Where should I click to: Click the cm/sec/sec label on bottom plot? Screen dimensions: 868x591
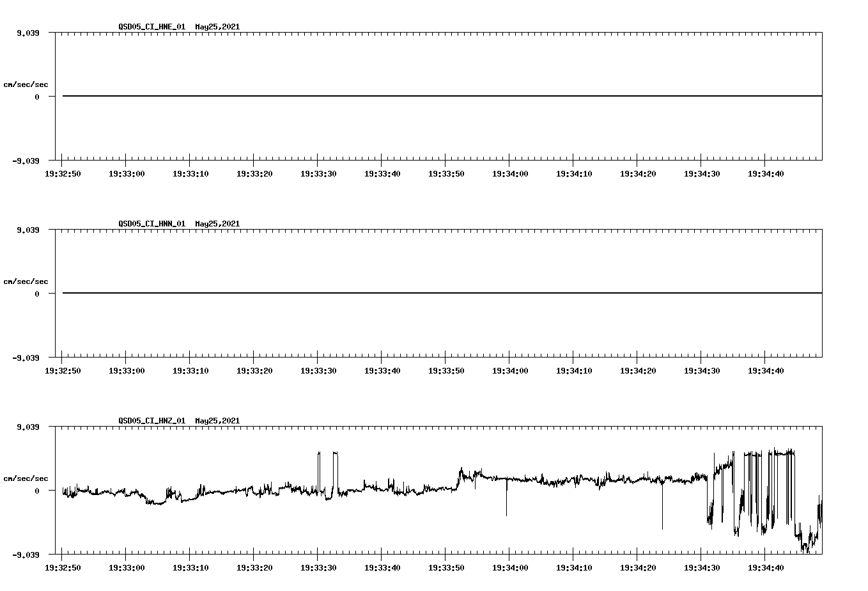[26, 477]
